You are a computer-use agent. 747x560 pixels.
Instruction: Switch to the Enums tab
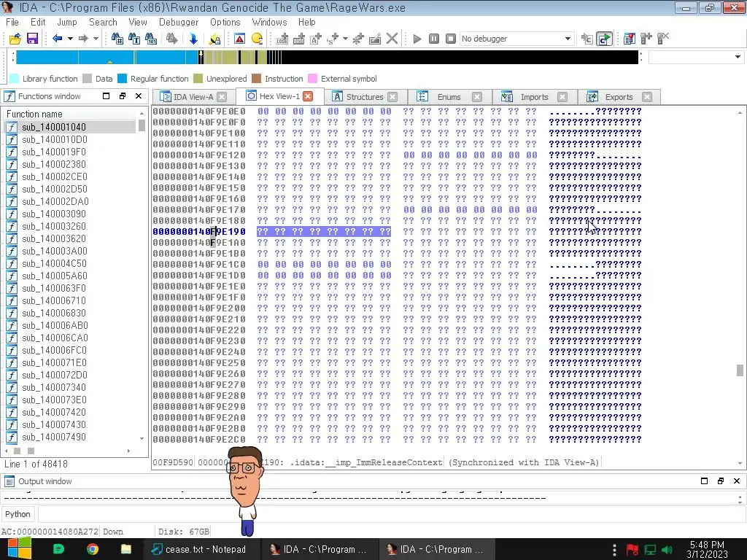(449, 97)
